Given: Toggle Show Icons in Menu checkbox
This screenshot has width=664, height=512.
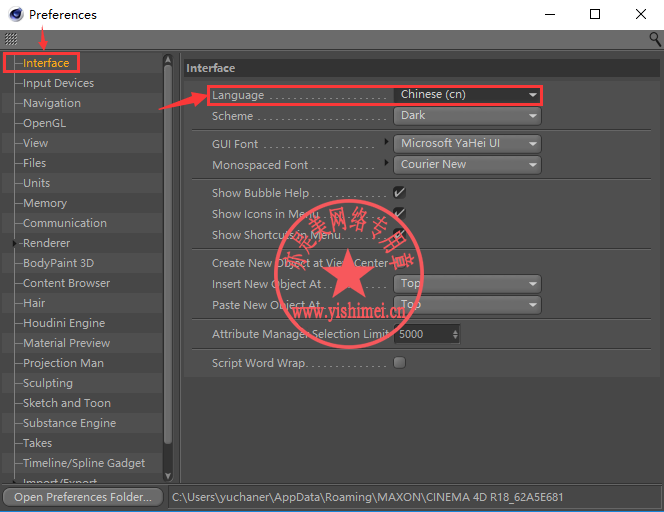Looking at the screenshot, I should tap(399, 213).
